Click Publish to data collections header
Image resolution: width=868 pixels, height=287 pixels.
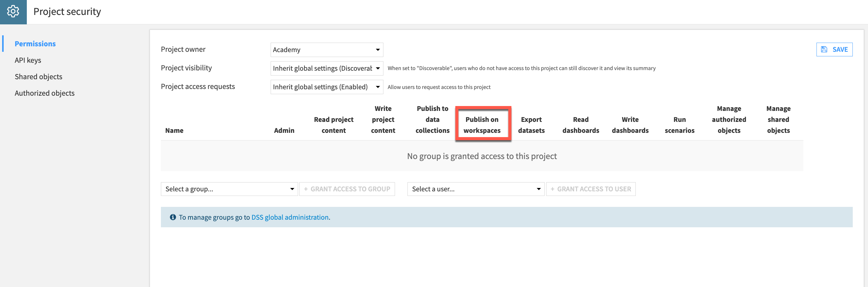[432, 119]
